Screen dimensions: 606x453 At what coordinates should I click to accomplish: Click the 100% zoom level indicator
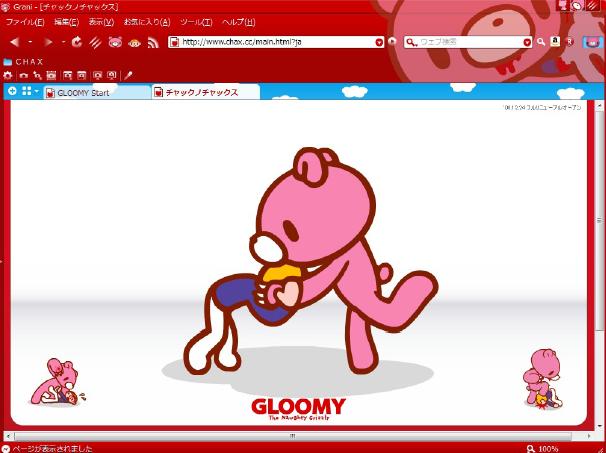[543, 448]
